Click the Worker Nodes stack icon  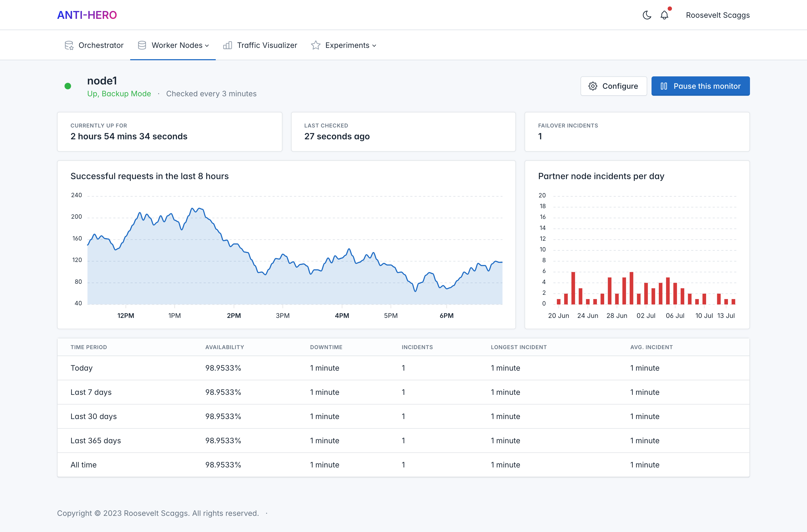(x=142, y=45)
